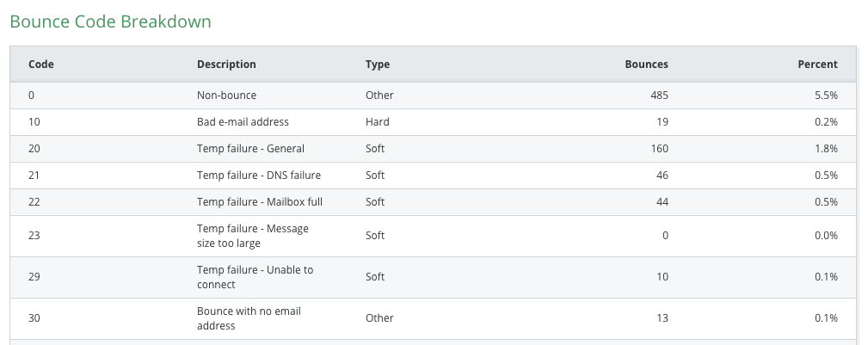
Task: Click Temp failure - DNS failure text
Action: pyautogui.click(x=258, y=176)
